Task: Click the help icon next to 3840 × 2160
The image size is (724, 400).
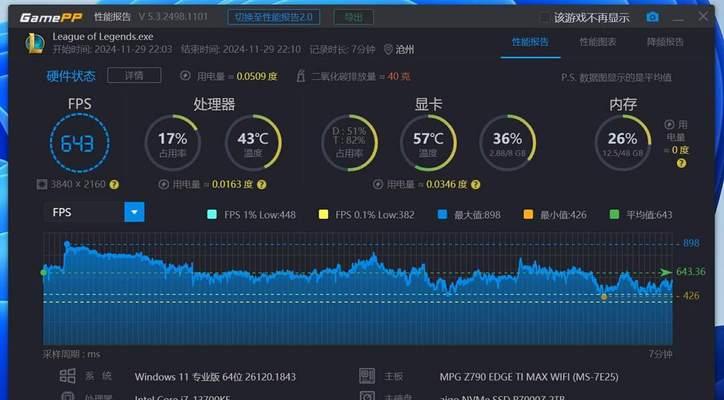Action: point(114,185)
